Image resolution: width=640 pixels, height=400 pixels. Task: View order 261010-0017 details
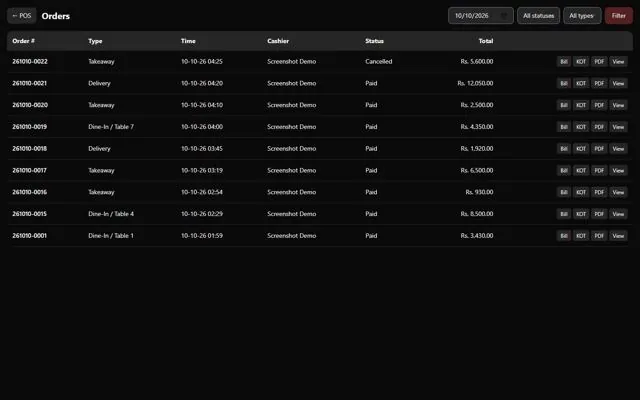[x=618, y=171]
